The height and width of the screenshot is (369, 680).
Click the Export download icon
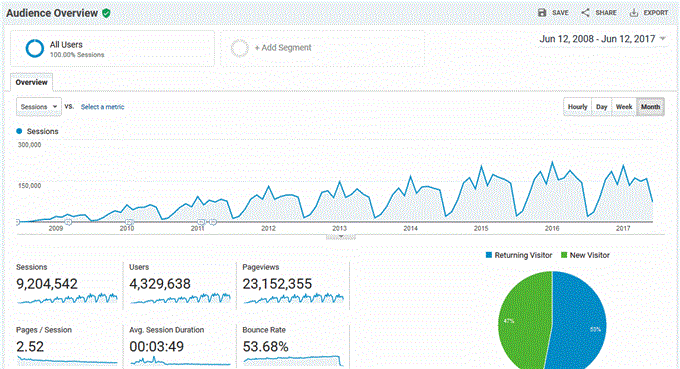(634, 13)
